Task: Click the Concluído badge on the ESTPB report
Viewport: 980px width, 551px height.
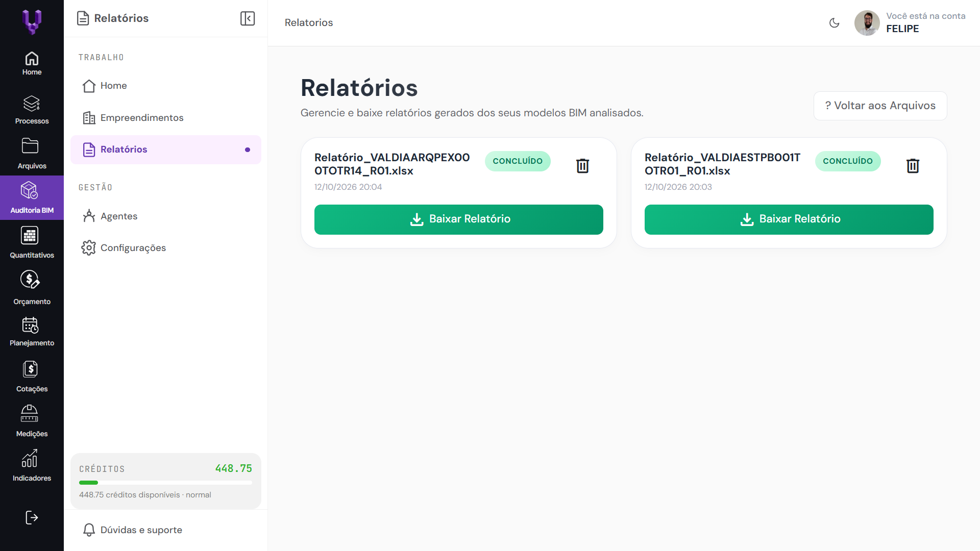Action: click(x=848, y=161)
